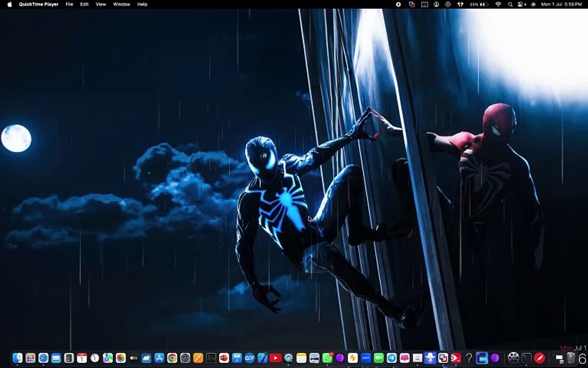Click the screen recording stop icon in menu bar
The width and height of the screenshot is (588, 368).
pos(399,5)
